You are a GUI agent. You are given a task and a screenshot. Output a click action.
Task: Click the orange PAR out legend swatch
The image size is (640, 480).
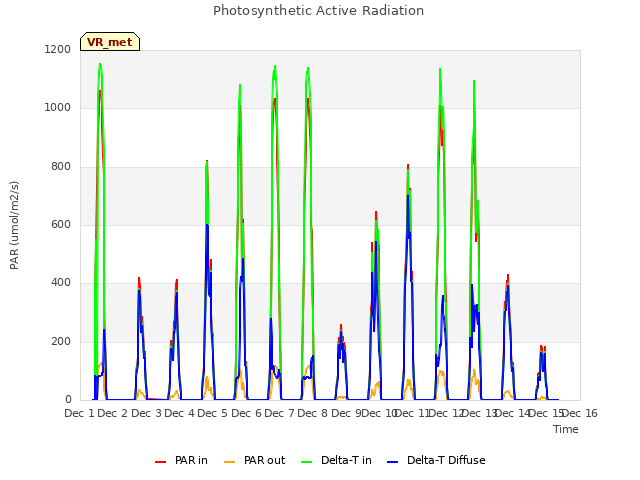tap(230, 462)
